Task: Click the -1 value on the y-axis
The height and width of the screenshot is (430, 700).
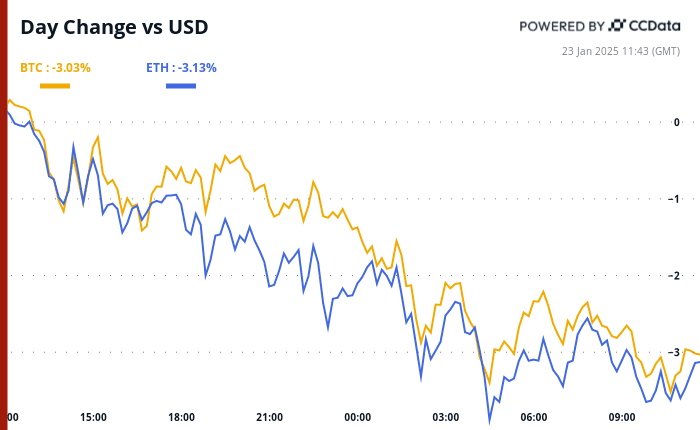Action: pos(675,199)
